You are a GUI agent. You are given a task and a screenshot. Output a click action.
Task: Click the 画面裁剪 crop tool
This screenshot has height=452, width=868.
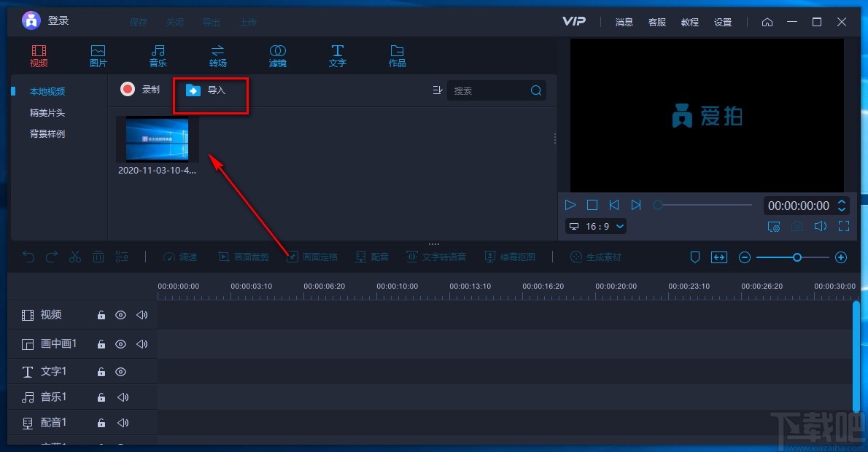pyautogui.click(x=244, y=257)
